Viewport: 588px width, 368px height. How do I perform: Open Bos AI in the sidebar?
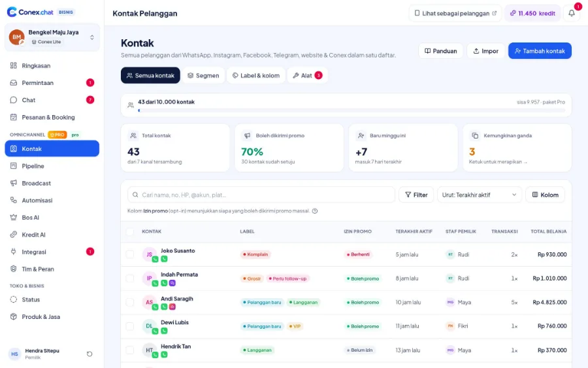[52, 218]
